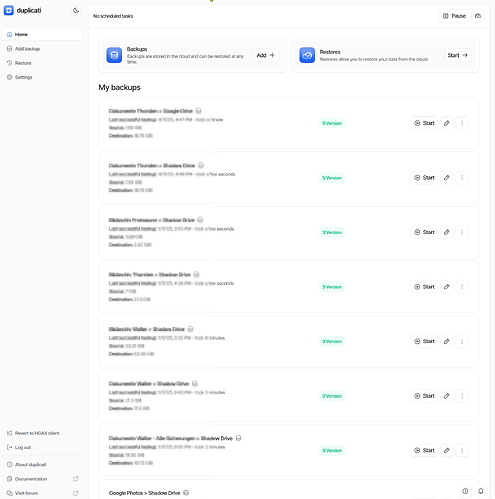The image size is (495, 499).
Task: Click the database icon next to Google Photos > Shadow Drive
Action: pos(186,493)
